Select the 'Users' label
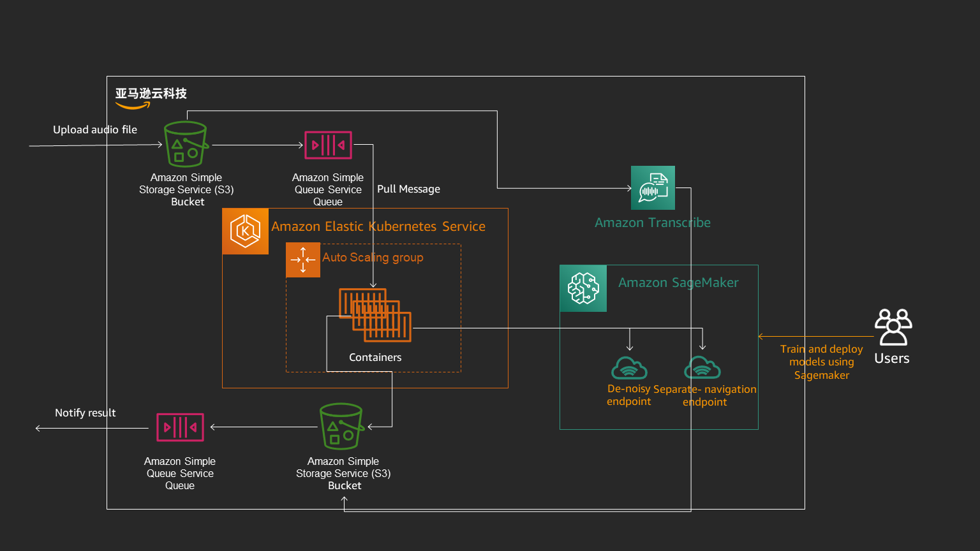Image resolution: width=980 pixels, height=551 pixels. [x=892, y=358]
